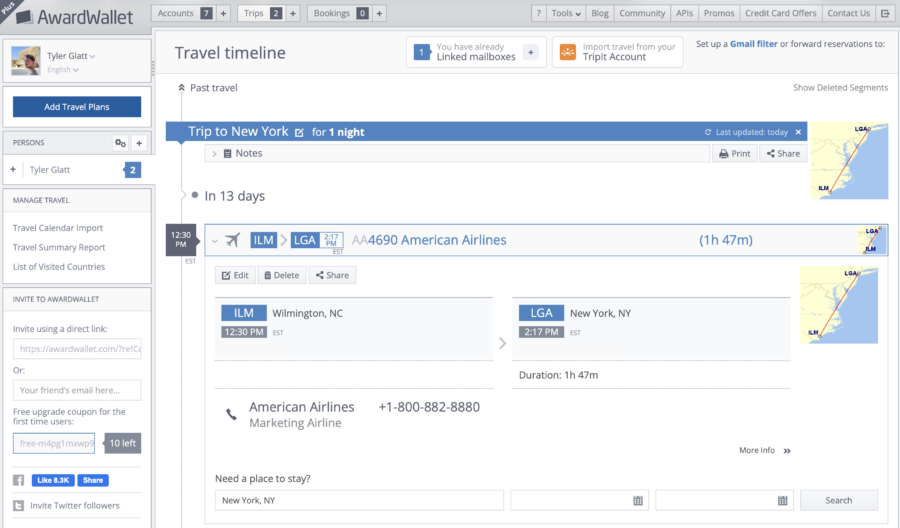
Task: Open Tyler Glatt user dropdown
Action: coord(71,56)
